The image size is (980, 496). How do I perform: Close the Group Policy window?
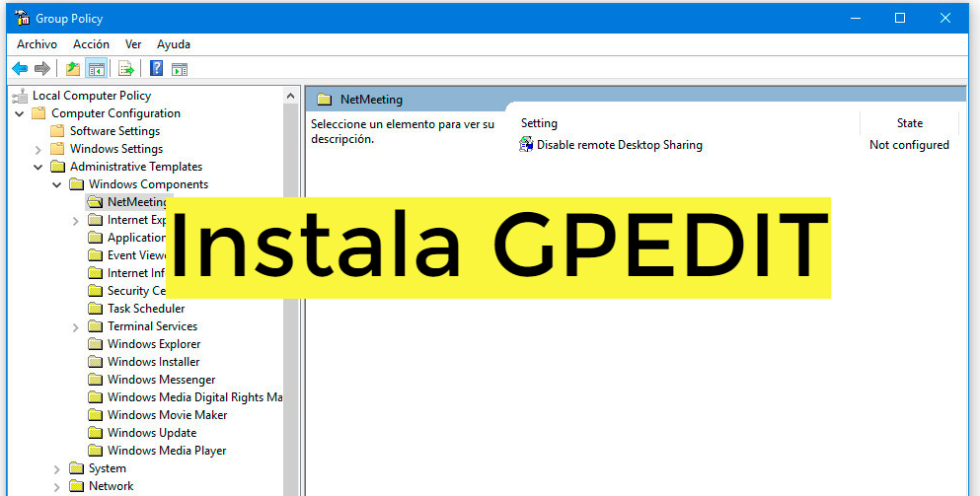pyautogui.click(x=945, y=18)
